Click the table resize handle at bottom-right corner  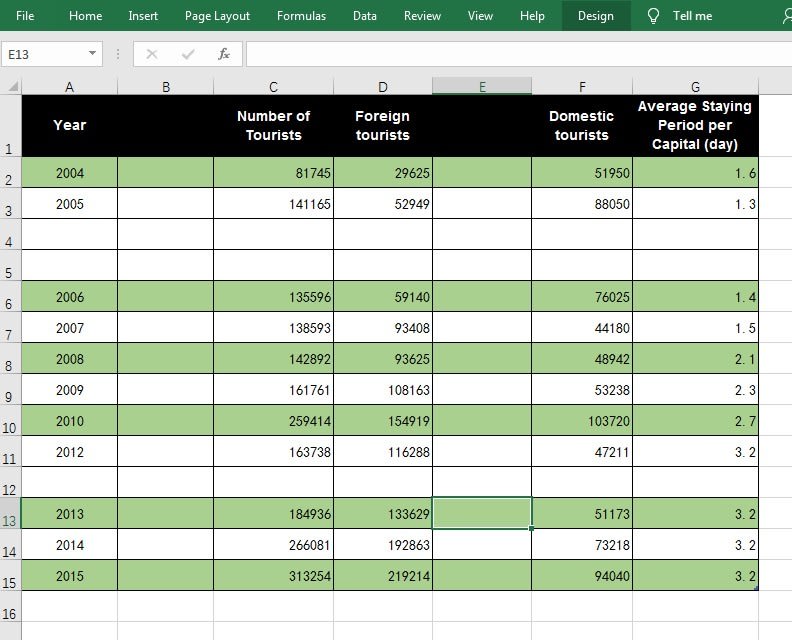pos(756,588)
